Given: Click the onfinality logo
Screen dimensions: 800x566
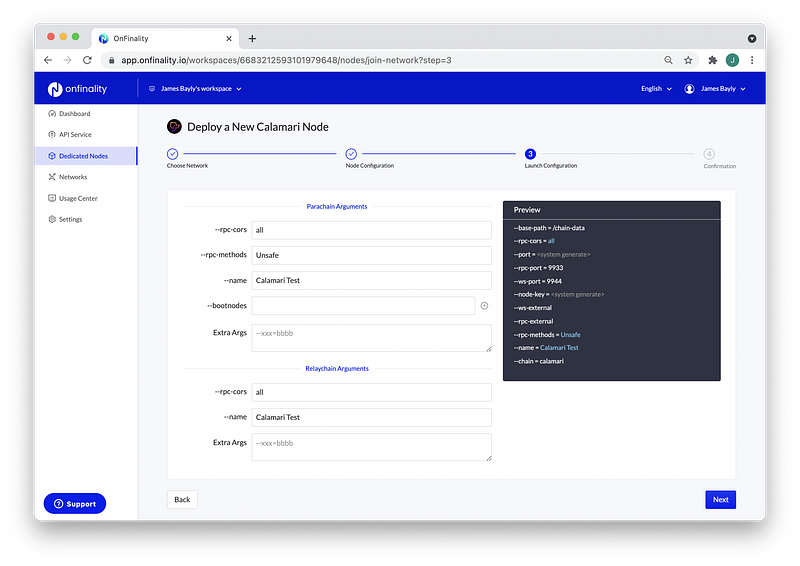Looking at the screenshot, I should coord(77,89).
